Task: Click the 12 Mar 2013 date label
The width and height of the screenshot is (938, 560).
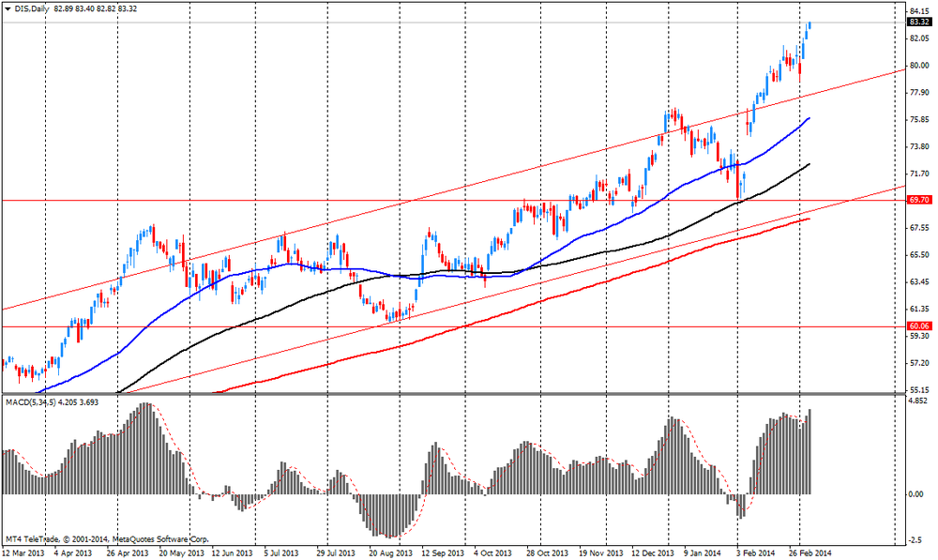Action: [x=22, y=552]
